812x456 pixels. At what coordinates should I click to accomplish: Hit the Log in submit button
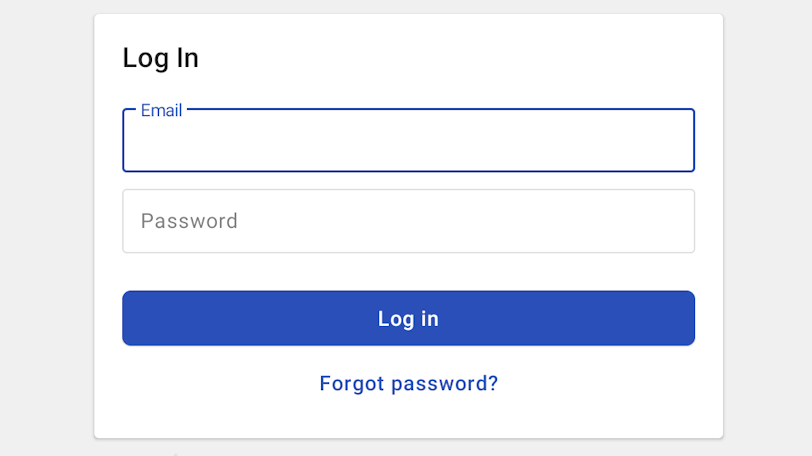click(408, 318)
